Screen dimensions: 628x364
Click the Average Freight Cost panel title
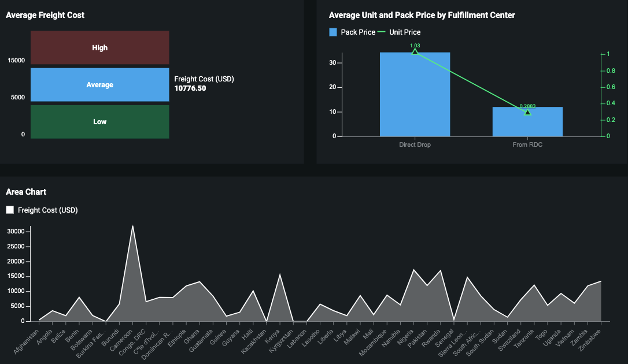click(x=45, y=15)
